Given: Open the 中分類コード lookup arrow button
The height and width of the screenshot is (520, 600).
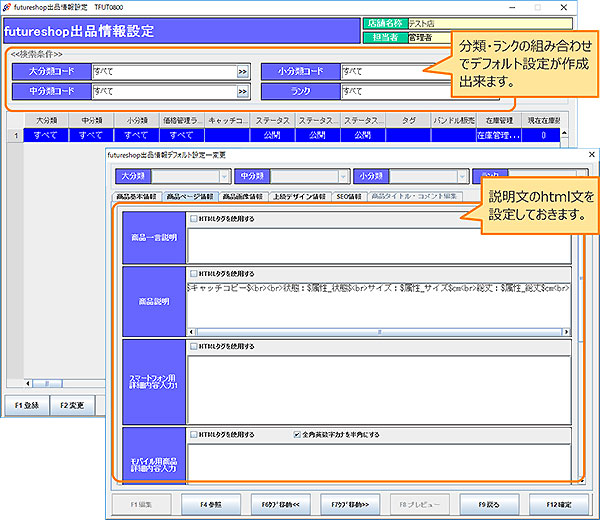Looking at the screenshot, I should click(243, 92).
